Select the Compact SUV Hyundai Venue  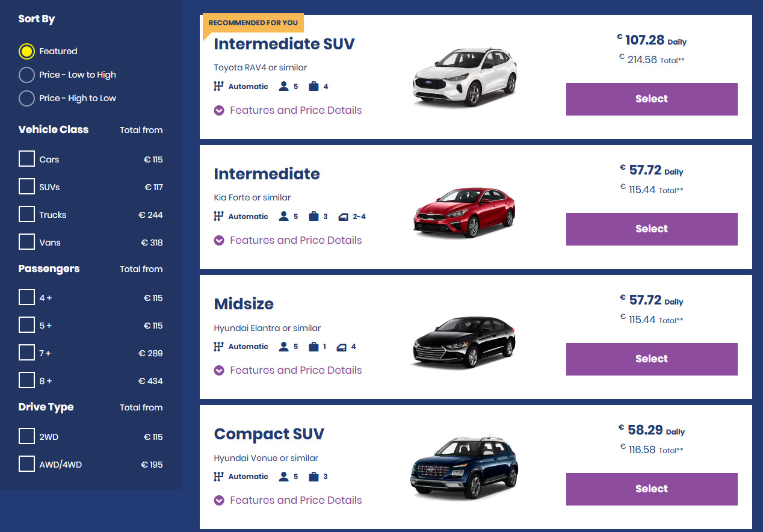tap(652, 489)
